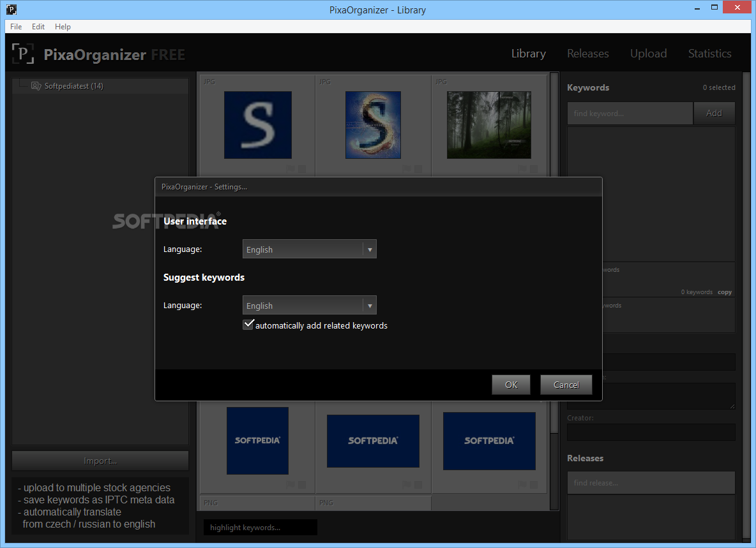This screenshot has width=756, height=548.
Task: Select the sandy S artwork thumbnail
Action: [373, 125]
